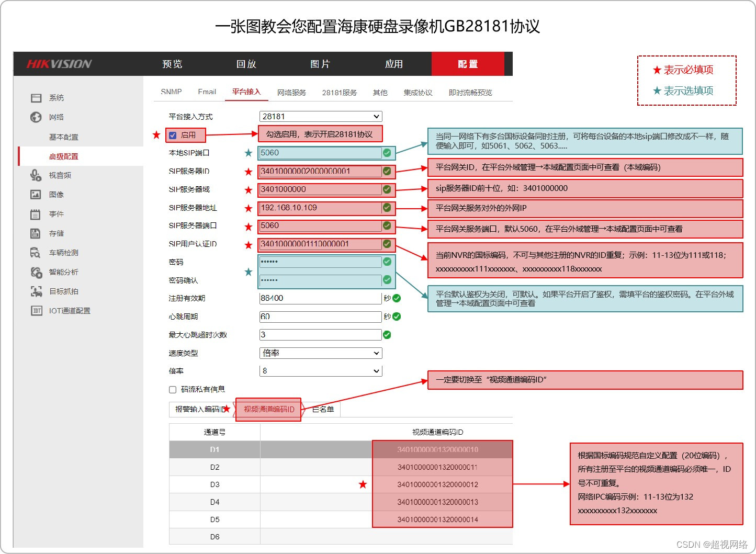Switch to the 报警输入编码ID tab
Viewport: 756px width, 554px height.
[x=201, y=409]
